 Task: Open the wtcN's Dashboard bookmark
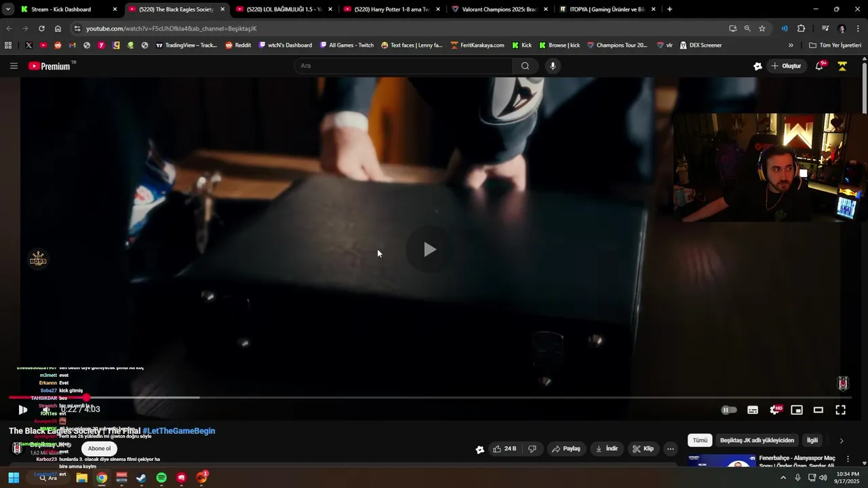[285, 45]
